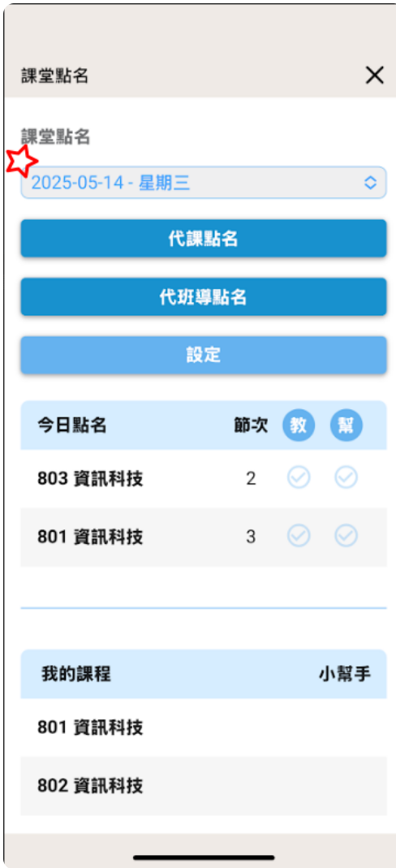The image size is (396, 868).
Task: Click the 我的課程 section header
Action: tap(76, 674)
